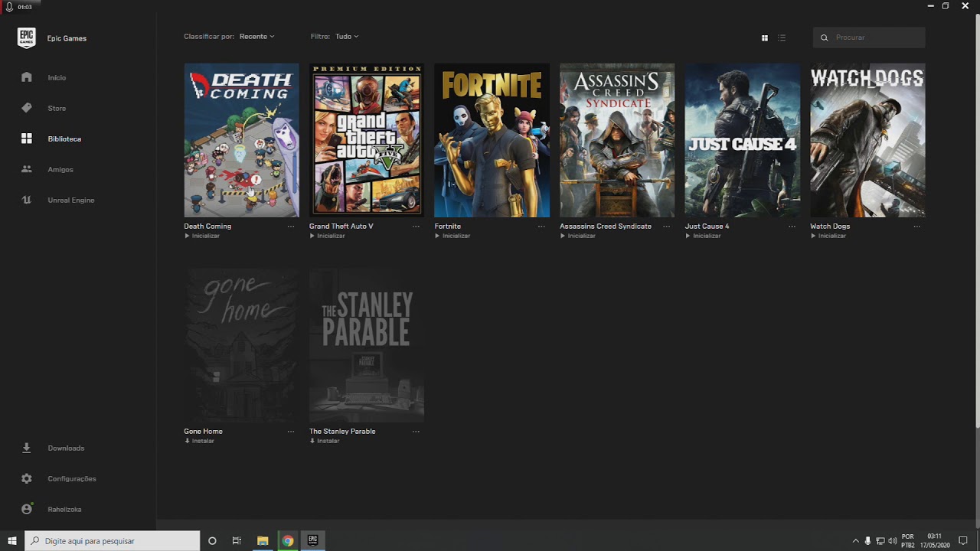Open The Stanley Parable cover thumbnail
Viewport: 980px width, 551px height.
(367, 345)
